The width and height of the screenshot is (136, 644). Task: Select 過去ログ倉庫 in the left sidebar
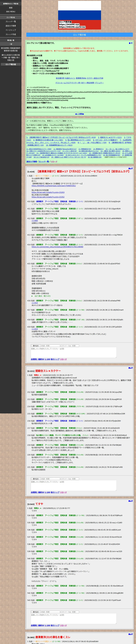(x=11, y=26)
